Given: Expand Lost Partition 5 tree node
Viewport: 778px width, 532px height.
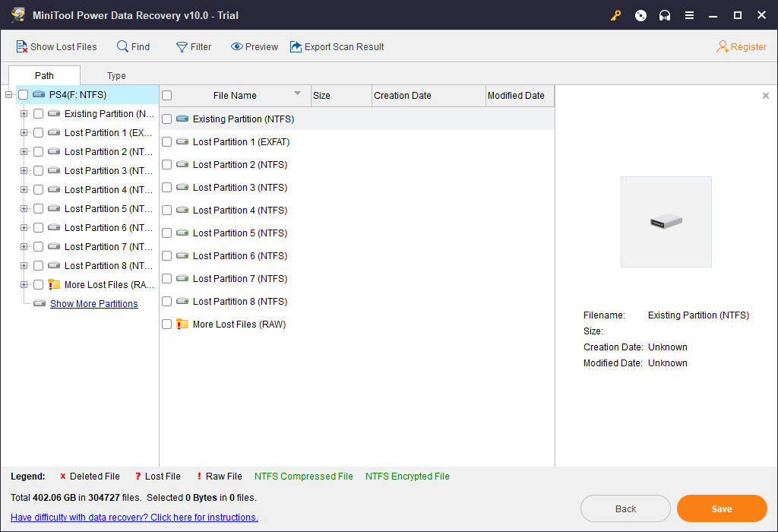Looking at the screenshot, I should click(x=24, y=208).
